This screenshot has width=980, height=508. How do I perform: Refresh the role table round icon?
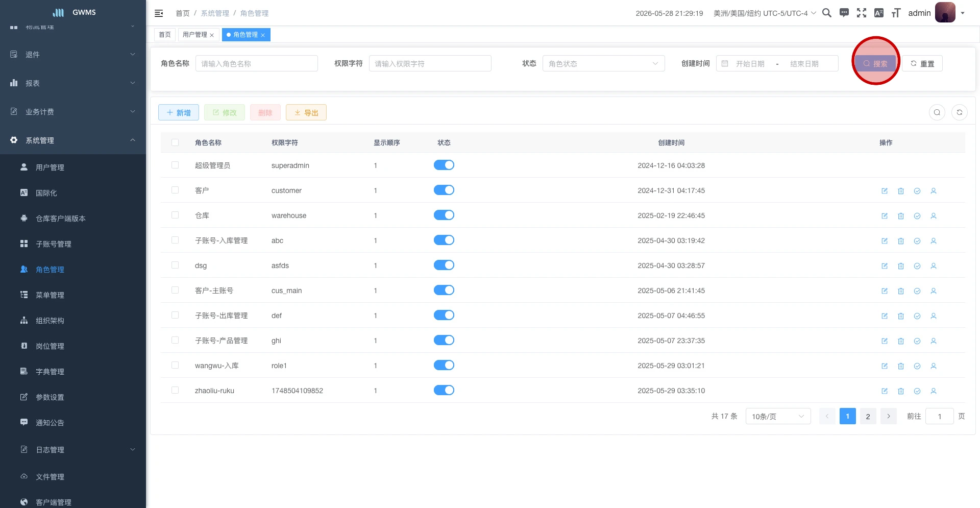click(960, 112)
